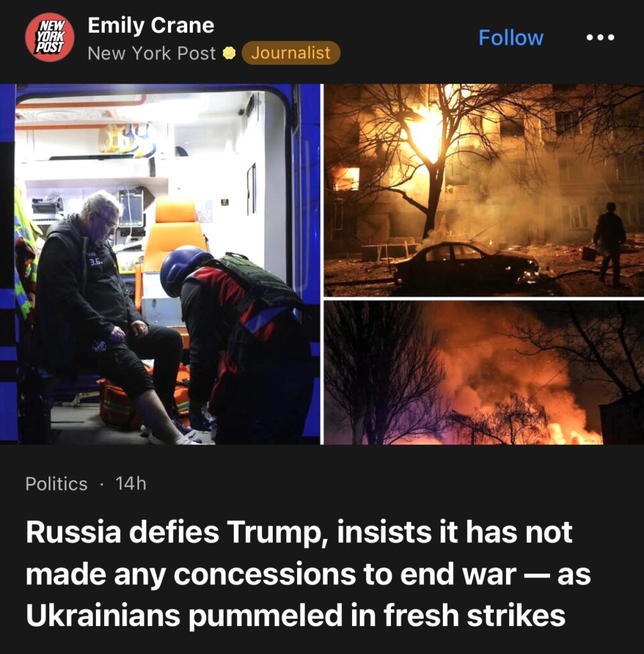Open the Russia defies Trump headline
The image size is (644, 654).
click(308, 574)
